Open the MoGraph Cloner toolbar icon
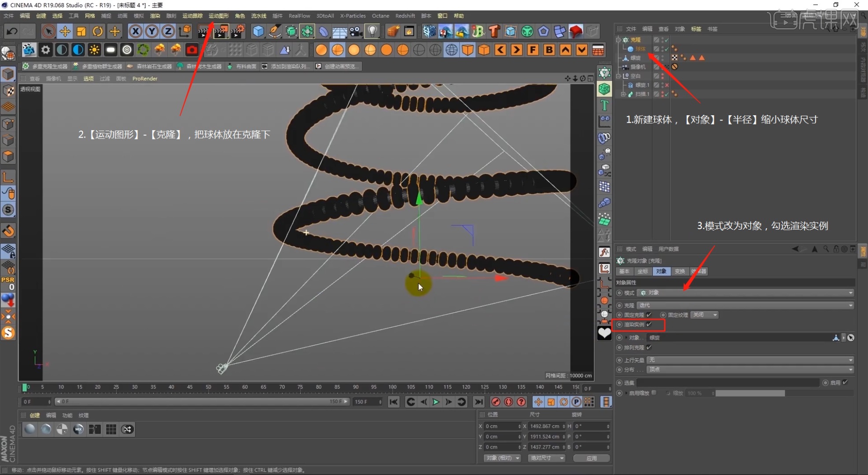 pyautogui.click(x=307, y=31)
